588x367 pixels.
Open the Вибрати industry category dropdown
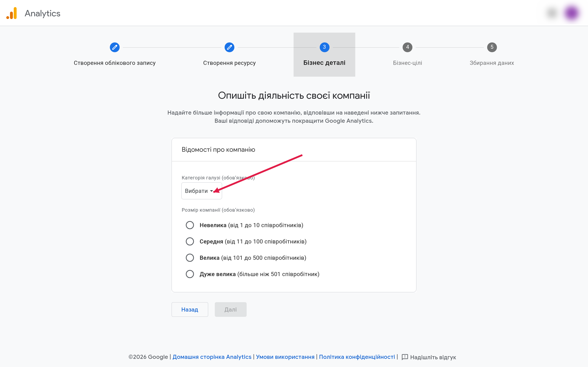(202, 191)
